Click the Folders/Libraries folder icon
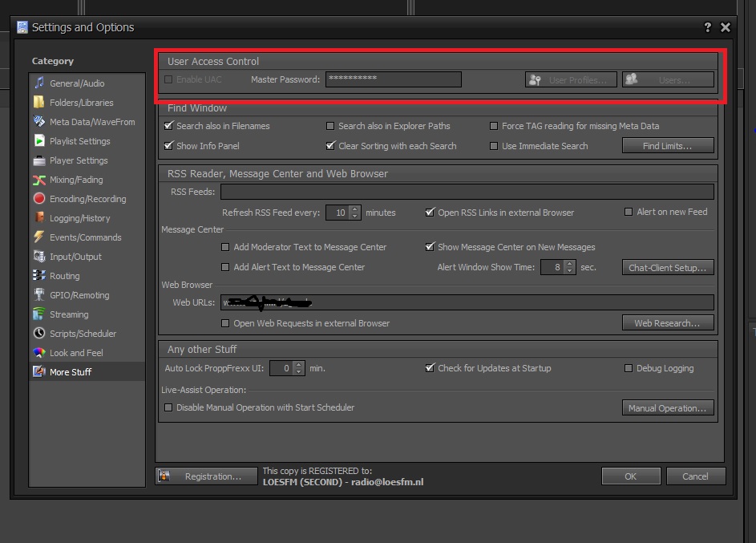The height and width of the screenshot is (543, 756). (39, 102)
